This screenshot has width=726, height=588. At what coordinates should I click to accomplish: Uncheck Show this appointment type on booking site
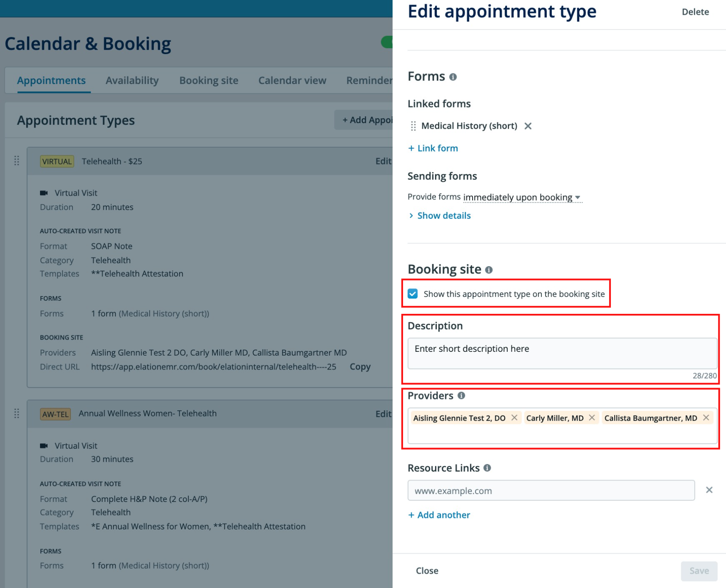point(413,294)
